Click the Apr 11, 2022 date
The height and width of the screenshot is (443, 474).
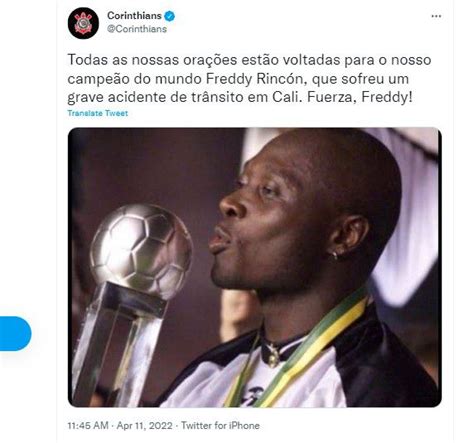pos(144,426)
